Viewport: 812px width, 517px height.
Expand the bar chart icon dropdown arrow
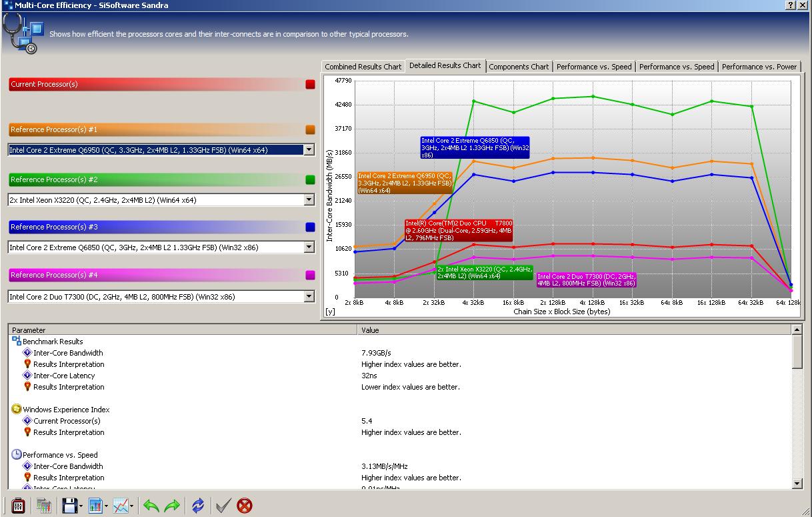pyautogui.click(x=106, y=506)
